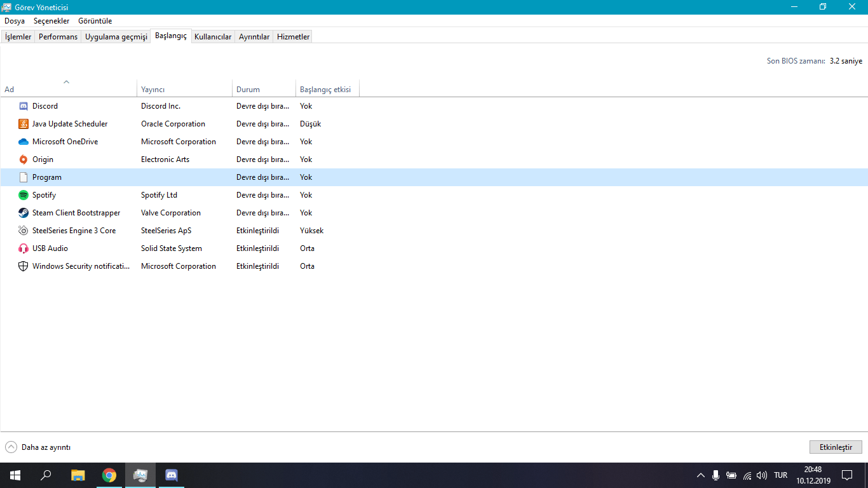The width and height of the screenshot is (868, 488).
Task: Sort by the Durum column header
Action: click(264, 89)
